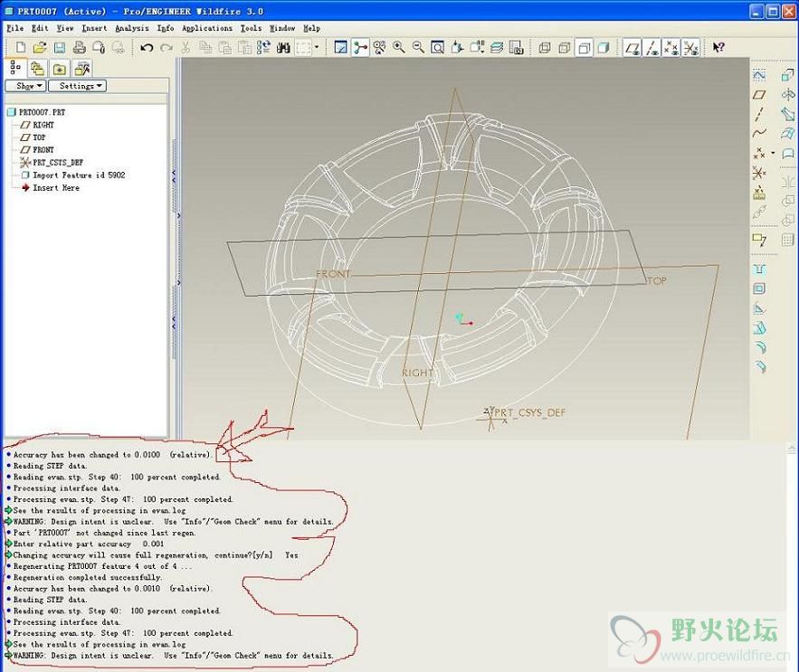Switch display to Shading mode
This screenshot has height=672, width=799.
pyautogui.click(x=604, y=47)
